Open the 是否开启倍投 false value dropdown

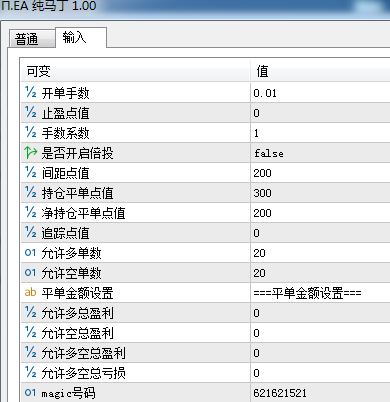(x=321, y=153)
